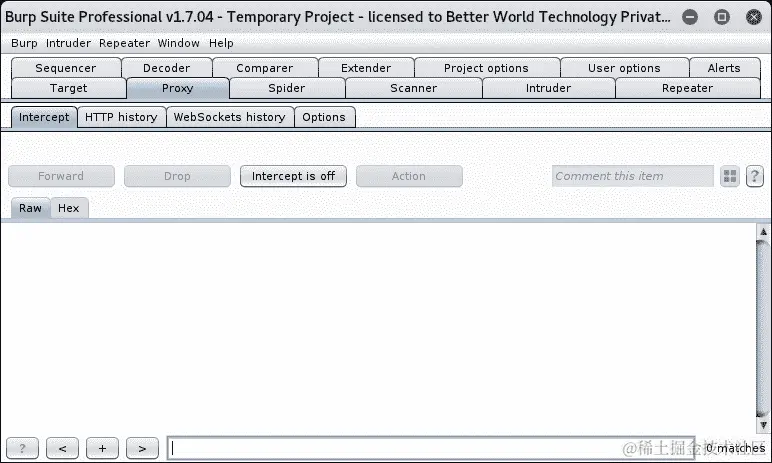The width and height of the screenshot is (772, 463).
Task: Open search help question-mark button at bottom
Action: pos(23,448)
